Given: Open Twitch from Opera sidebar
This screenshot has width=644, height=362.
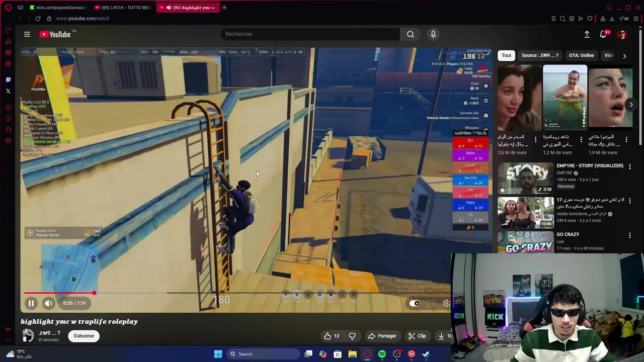Looking at the screenshot, I should (x=8, y=79).
